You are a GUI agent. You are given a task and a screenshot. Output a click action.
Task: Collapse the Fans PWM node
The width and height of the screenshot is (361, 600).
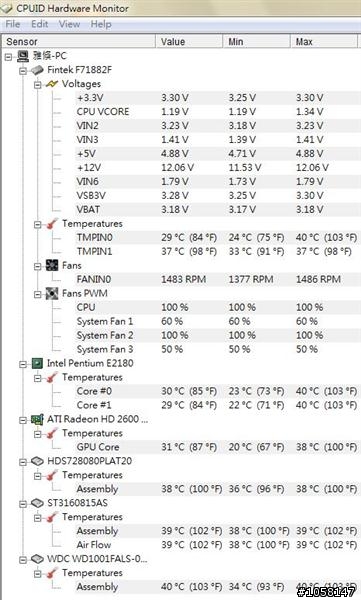pos(38,294)
